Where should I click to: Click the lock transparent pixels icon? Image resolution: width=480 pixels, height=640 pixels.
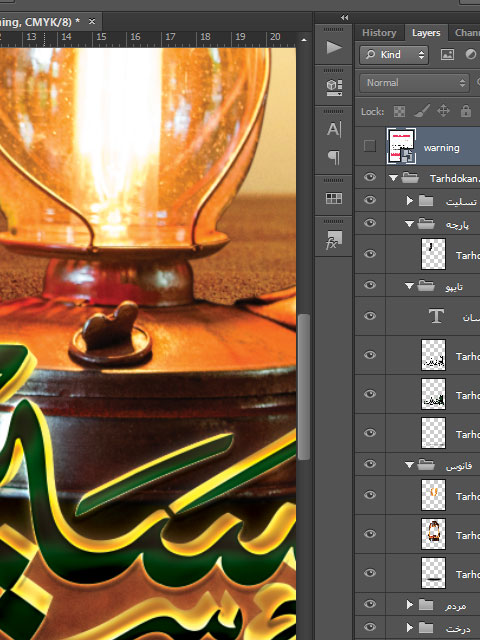click(399, 111)
